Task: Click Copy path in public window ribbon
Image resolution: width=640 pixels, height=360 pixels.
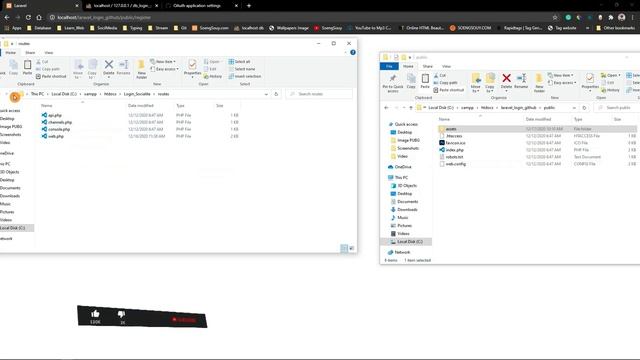Action: tap(445, 82)
